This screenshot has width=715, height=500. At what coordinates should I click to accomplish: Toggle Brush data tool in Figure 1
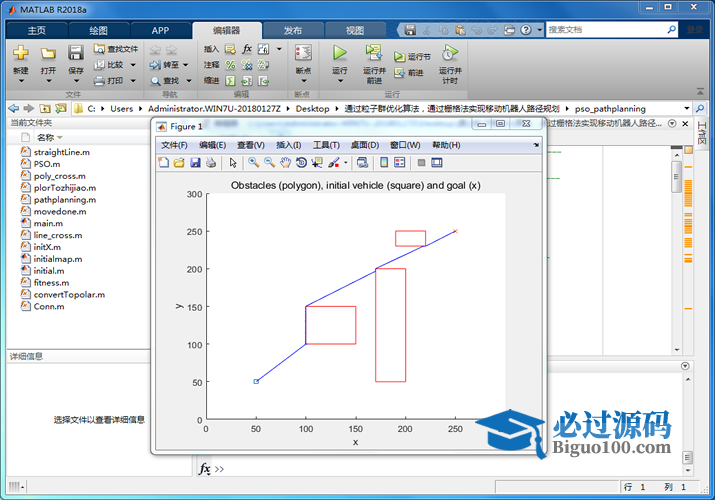pyautogui.click(x=334, y=162)
